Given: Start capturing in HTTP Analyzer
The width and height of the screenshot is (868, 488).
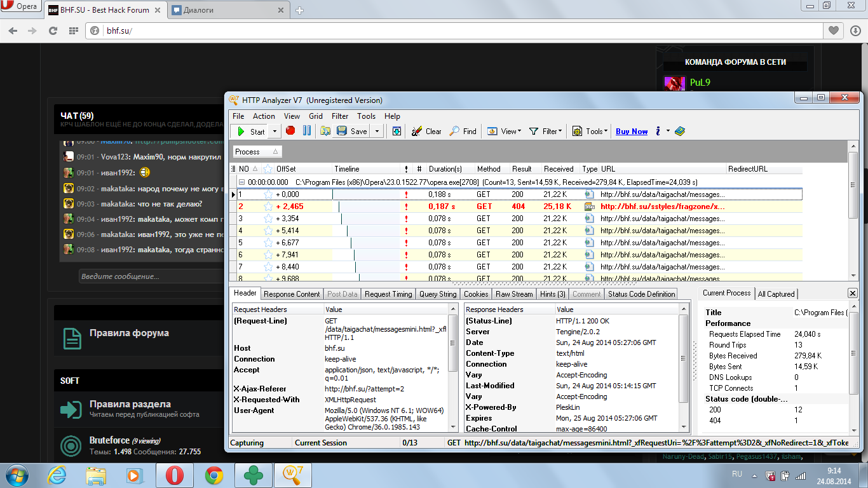Looking at the screenshot, I should coord(250,132).
